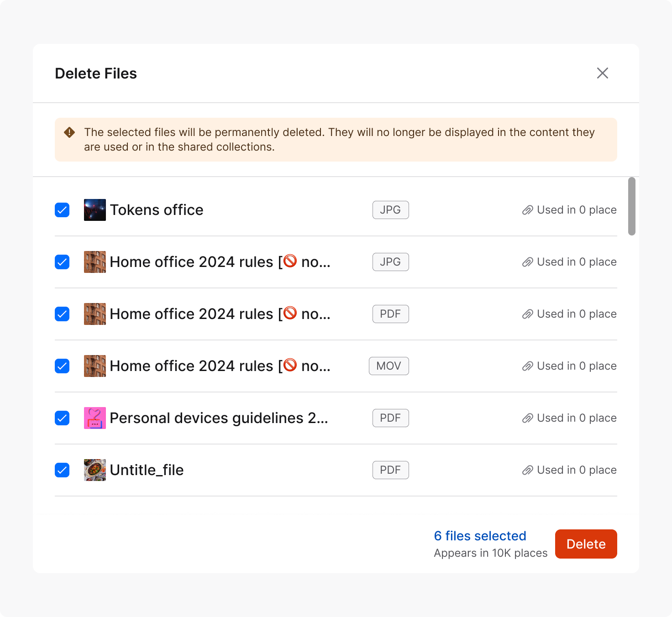
Task: Click the prohibited sign in Home office PDF name
Action: tap(290, 313)
